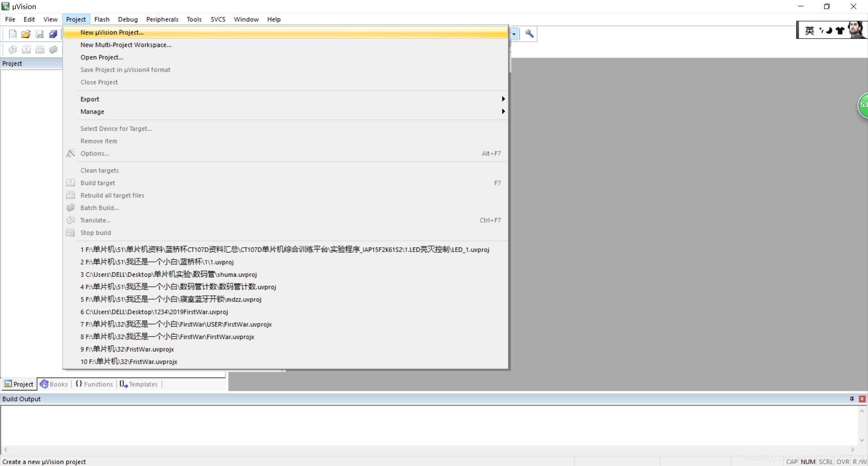
Task: Open recent project 2019FirstWar.uvproj
Action: [286, 312]
